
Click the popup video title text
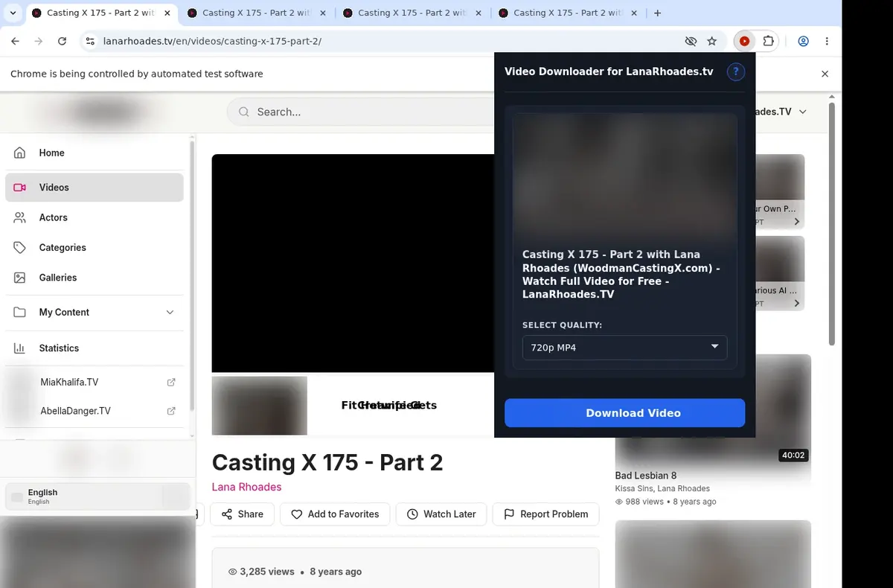pyautogui.click(x=621, y=275)
